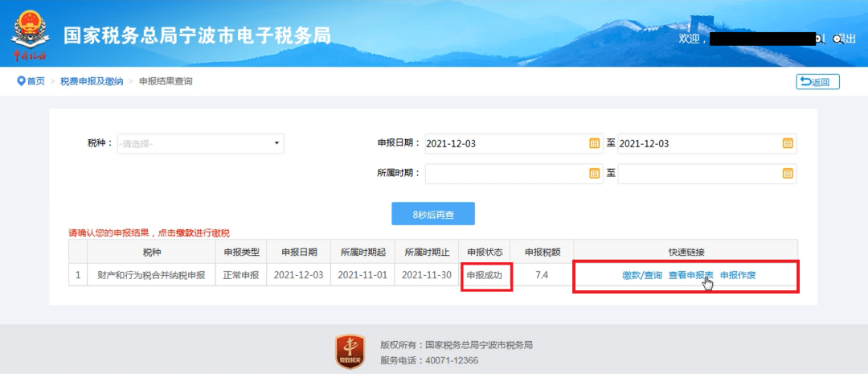
Task: Open the 缴款/查询 link
Action: coord(641,275)
